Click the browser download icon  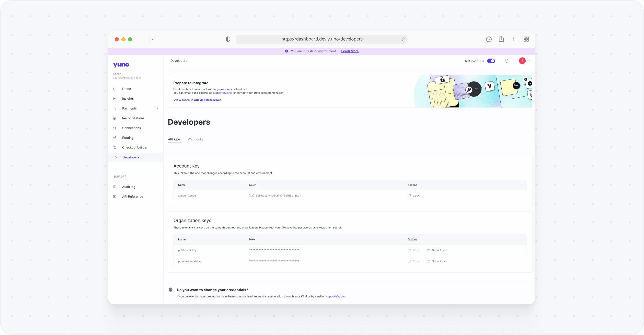pyautogui.click(x=489, y=39)
